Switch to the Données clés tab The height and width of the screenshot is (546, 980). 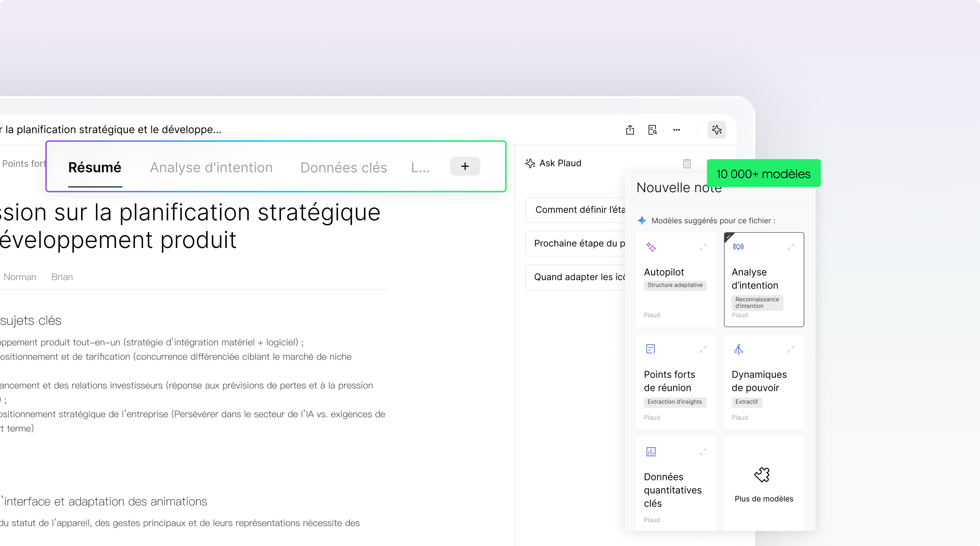pos(344,168)
